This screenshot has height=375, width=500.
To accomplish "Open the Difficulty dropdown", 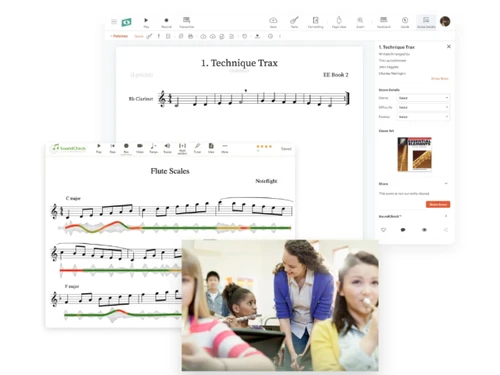I will click(423, 107).
